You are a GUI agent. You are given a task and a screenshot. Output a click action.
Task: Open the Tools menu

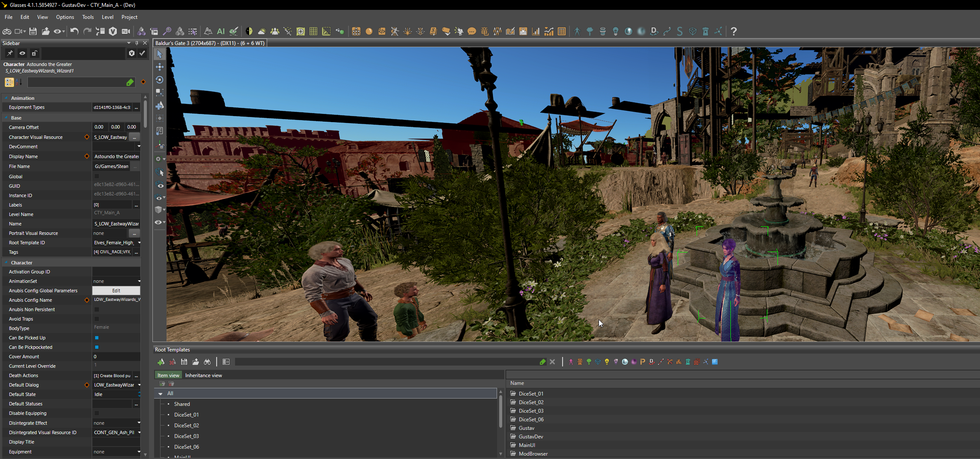(88, 17)
